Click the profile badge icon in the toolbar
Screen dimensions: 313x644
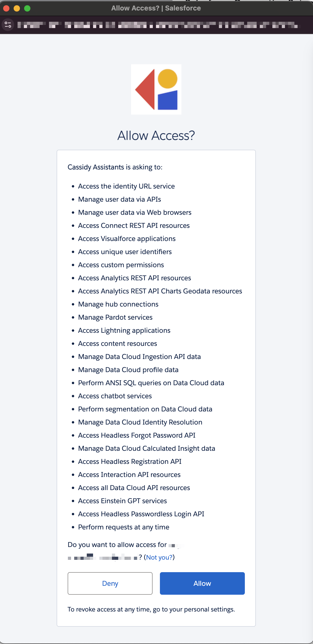point(8,25)
